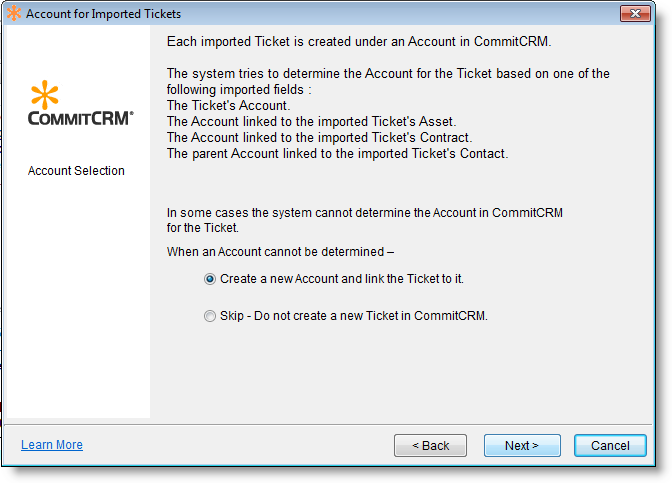Image resolution: width=672 pixels, height=483 pixels.
Task: Click the line mentioning the imported Ticket's Contact
Action: click(337, 153)
